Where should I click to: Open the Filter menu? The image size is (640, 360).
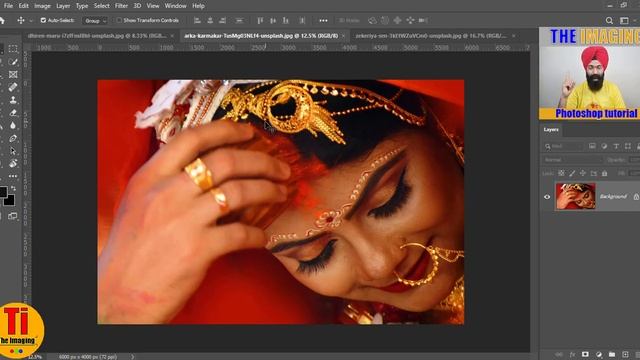point(121,6)
